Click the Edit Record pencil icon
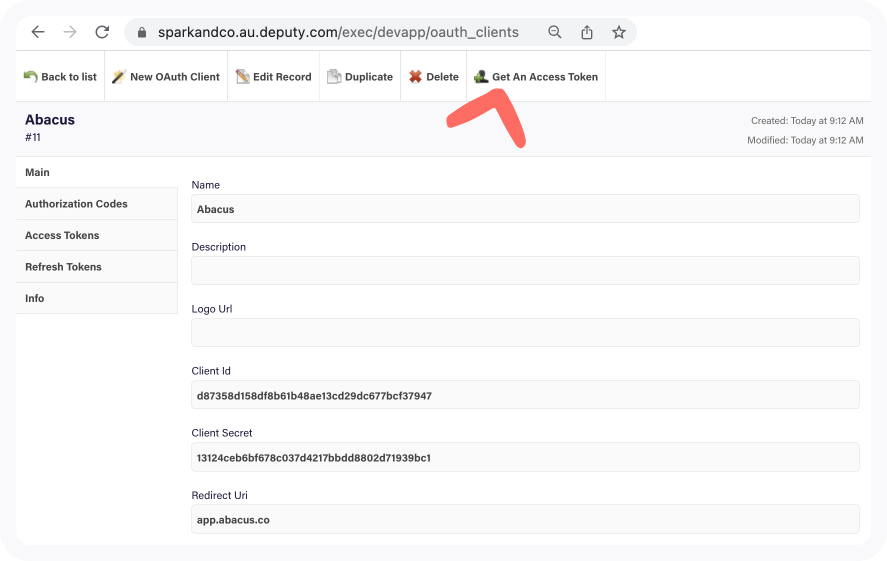Viewport: 887px width, 561px height. click(x=242, y=76)
